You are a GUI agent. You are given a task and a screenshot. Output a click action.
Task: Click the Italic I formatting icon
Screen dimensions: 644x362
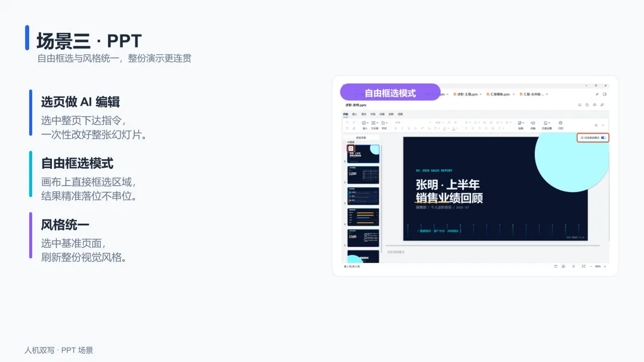[x=402, y=129]
